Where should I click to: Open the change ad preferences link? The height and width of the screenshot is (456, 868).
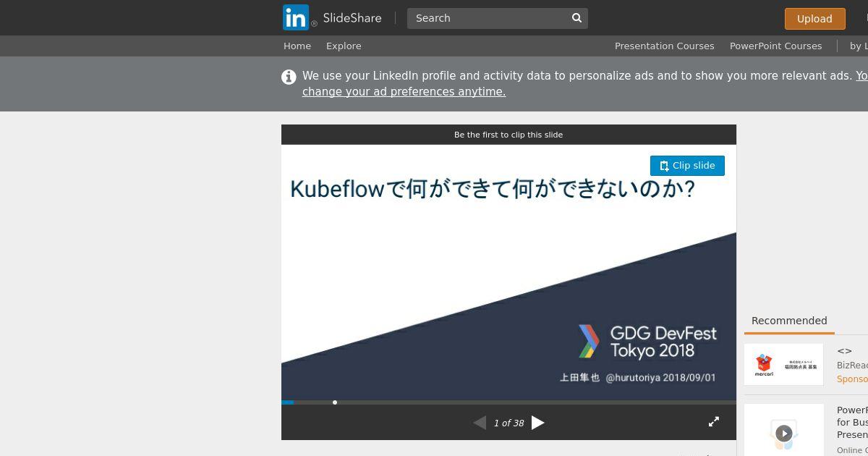pyautogui.click(x=404, y=92)
